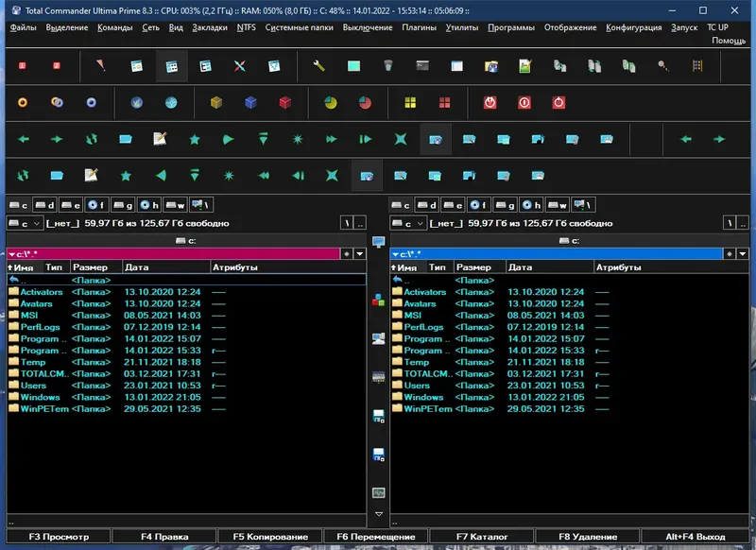Open the right panel drive selection combo box
Screen dimensions: 756x550
(x=408, y=223)
